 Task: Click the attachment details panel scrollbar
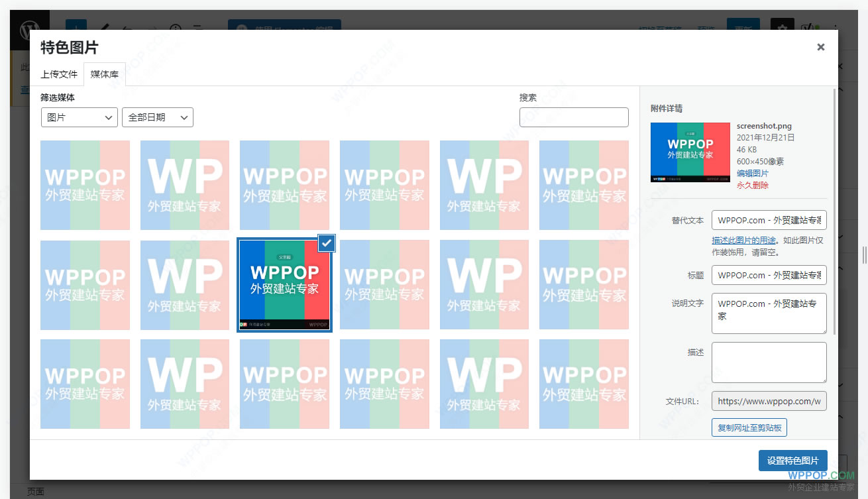834,212
